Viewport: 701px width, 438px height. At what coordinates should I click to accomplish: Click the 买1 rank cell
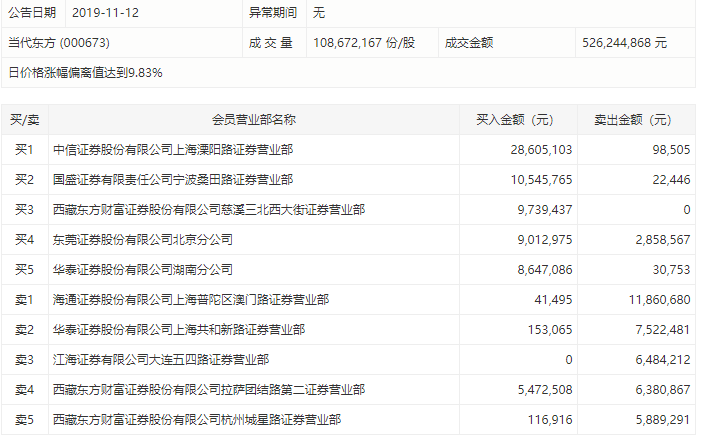[x=24, y=150]
